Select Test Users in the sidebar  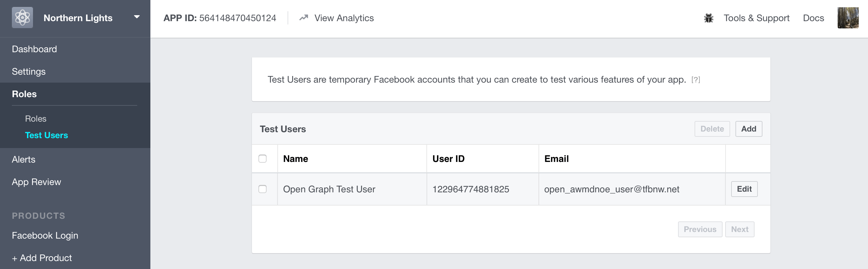tap(46, 135)
